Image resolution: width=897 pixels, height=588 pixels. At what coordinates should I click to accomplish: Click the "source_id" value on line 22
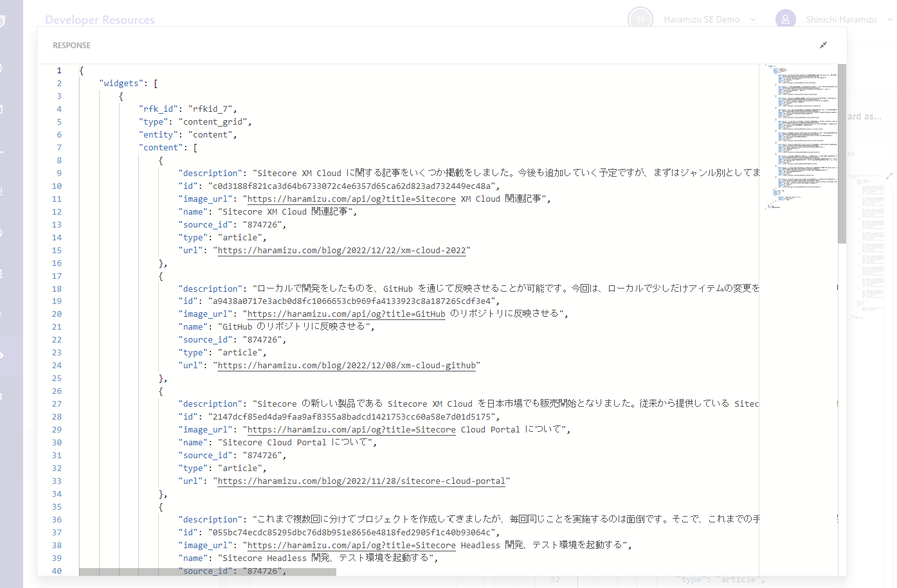[x=262, y=340]
